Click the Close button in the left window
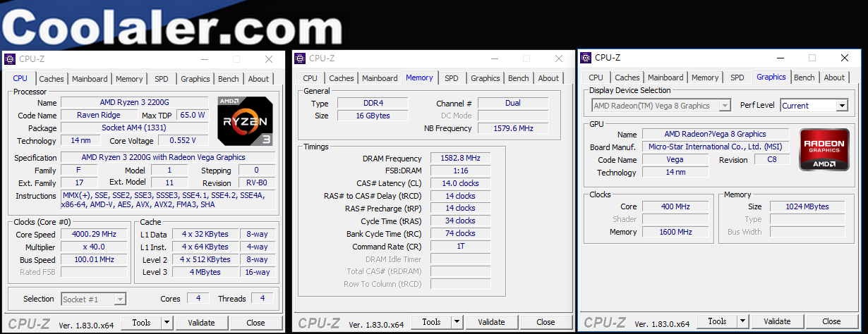This screenshot has height=334, width=868. pyautogui.click(x=255, y=323)
